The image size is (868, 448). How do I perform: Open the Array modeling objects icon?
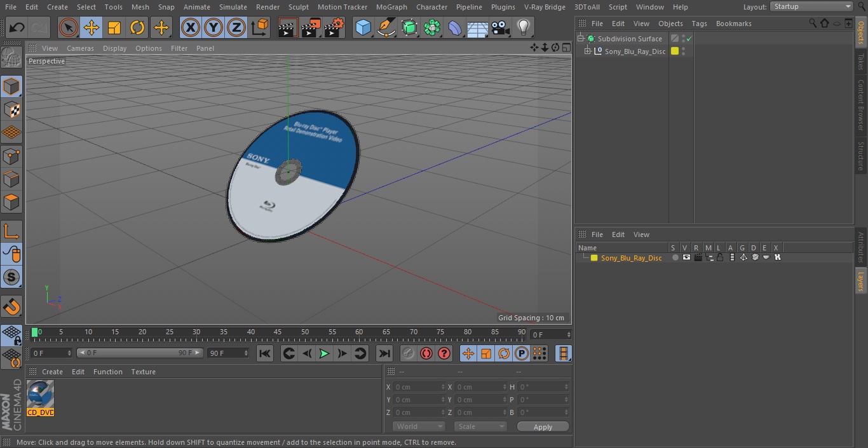432,28
